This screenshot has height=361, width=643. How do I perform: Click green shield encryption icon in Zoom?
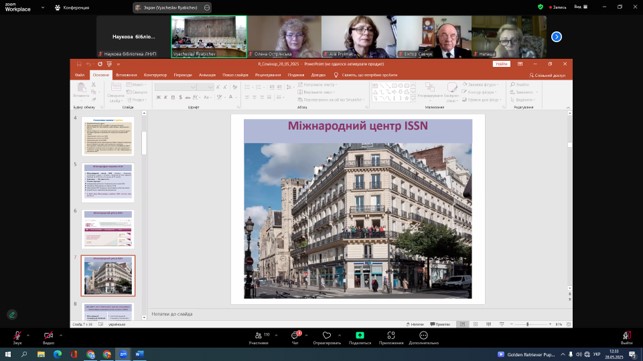point(540,7)
